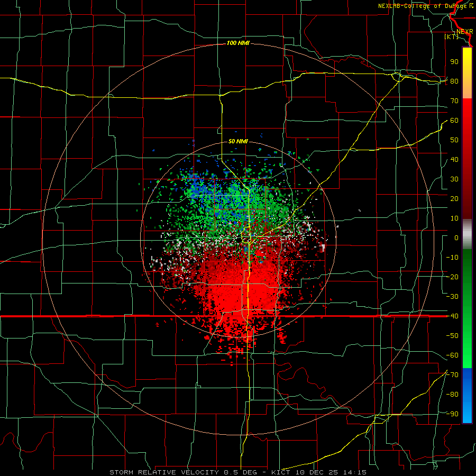
Task: Click the 90 value on velocity scale
Action: 454,62
